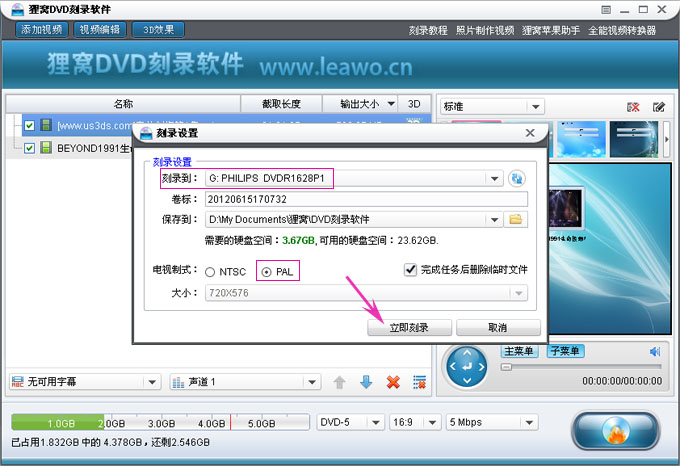Move selected video up with gray arrow
The width and height of the screenshot is (680, 466).
pyautogui.click(x=339, y=382)
